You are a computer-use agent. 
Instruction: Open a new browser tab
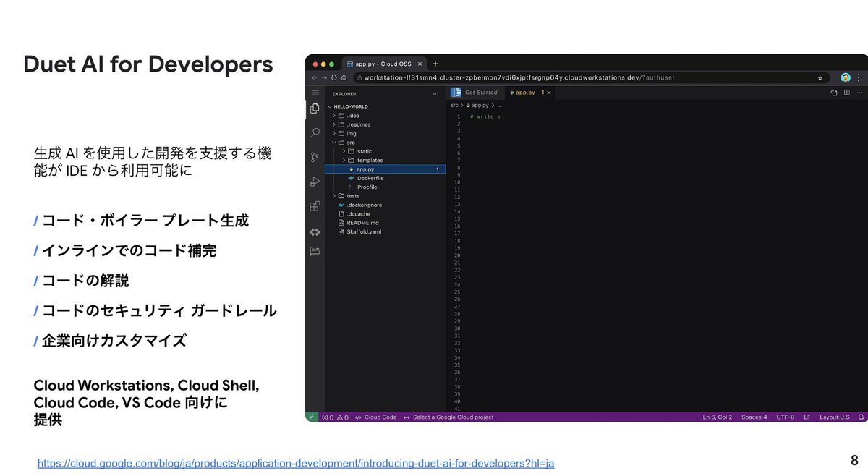(x=435, y=64)
